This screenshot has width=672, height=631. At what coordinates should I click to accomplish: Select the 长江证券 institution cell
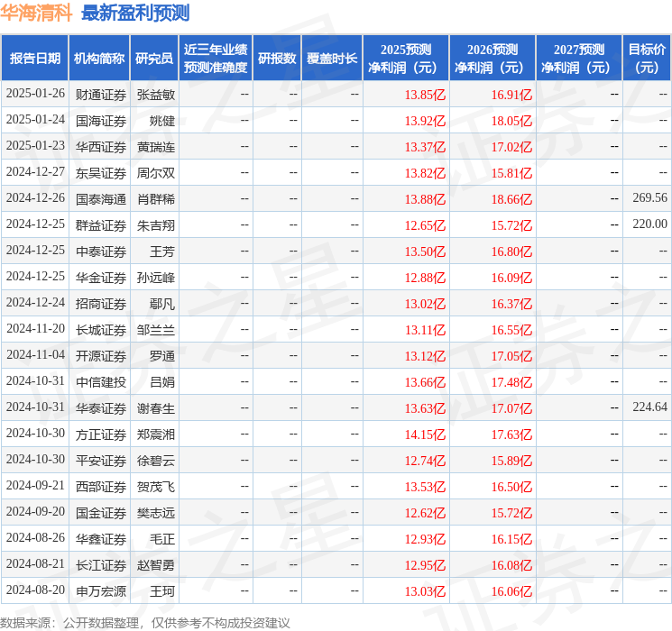[x=101, y=565]
